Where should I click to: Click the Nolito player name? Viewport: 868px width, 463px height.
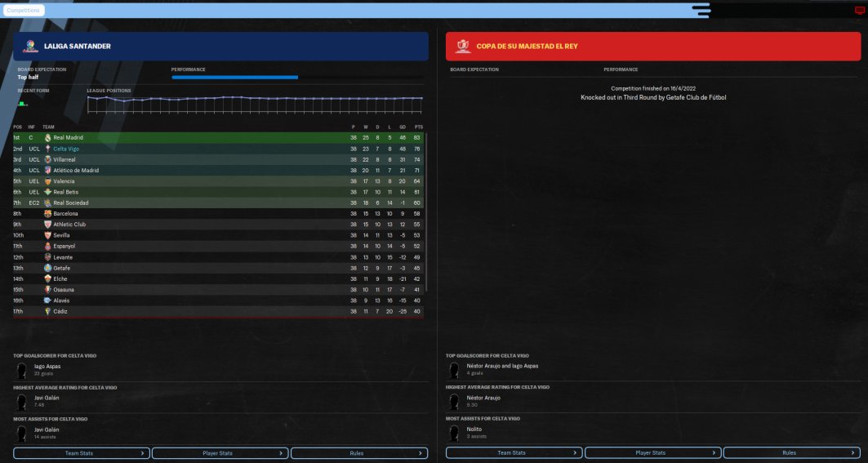coord(474,430)
